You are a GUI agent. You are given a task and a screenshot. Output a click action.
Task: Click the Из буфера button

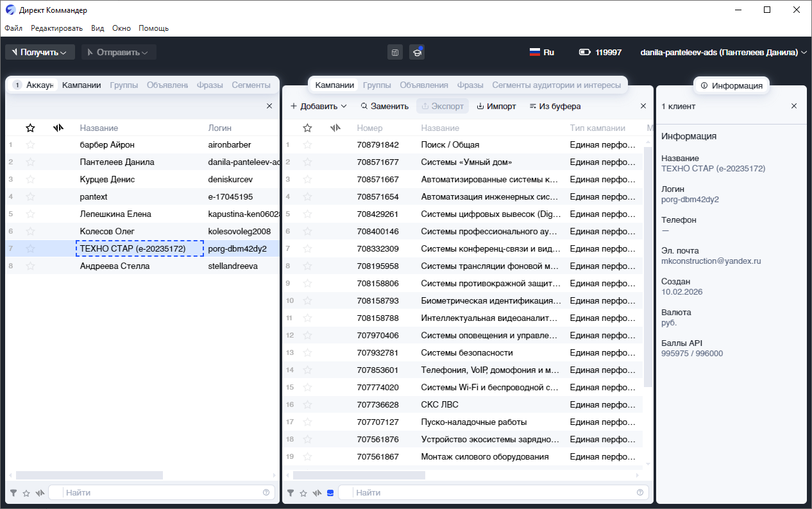pyautogui.click(x=555, y=107)
